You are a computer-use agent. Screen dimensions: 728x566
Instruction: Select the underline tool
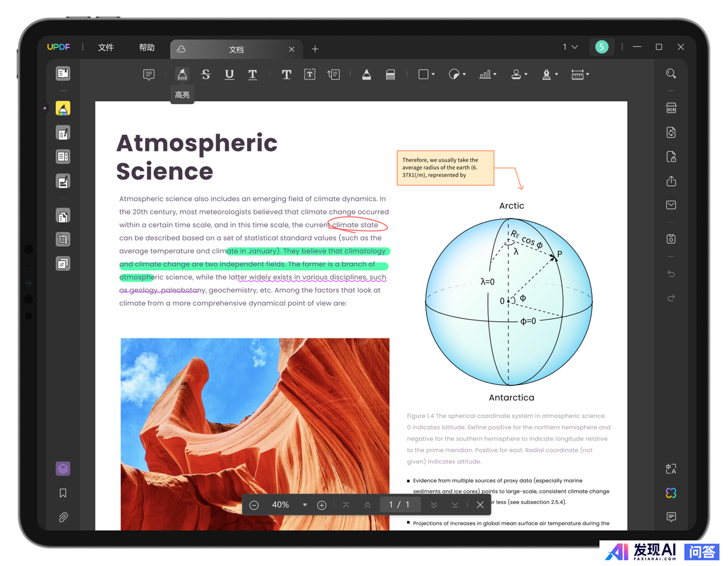(230, 75)
